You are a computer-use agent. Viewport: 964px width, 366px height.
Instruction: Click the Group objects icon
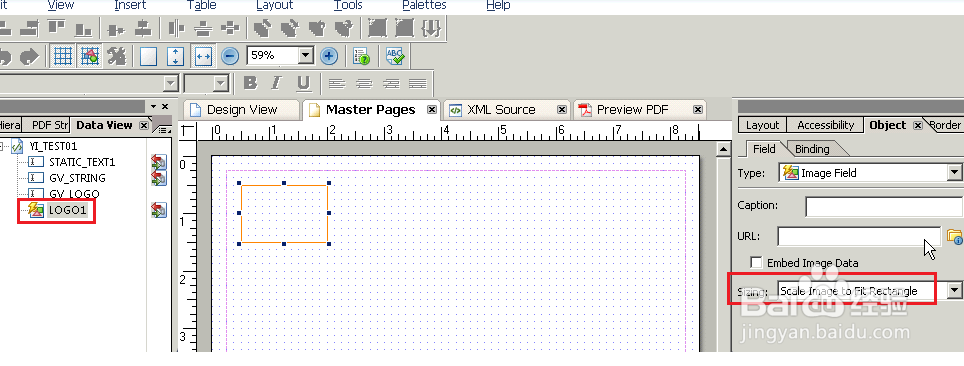(377, 29)
